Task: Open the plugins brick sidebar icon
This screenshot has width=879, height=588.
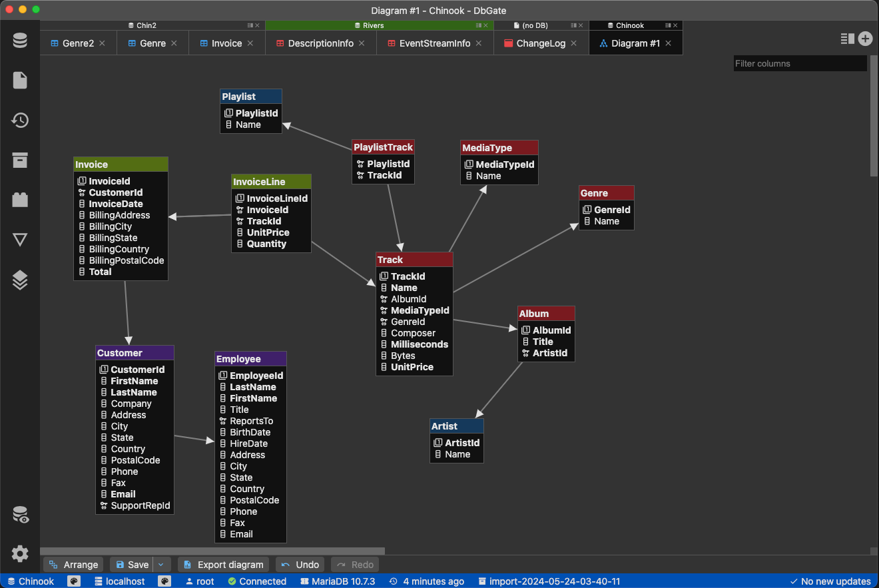Action: pyautogui.click(x=20, y=200)
